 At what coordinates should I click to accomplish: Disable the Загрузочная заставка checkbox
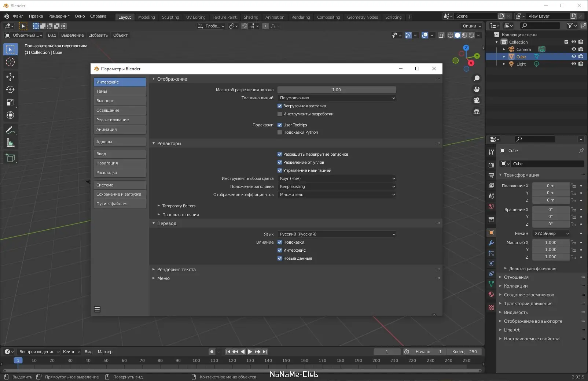280,106
